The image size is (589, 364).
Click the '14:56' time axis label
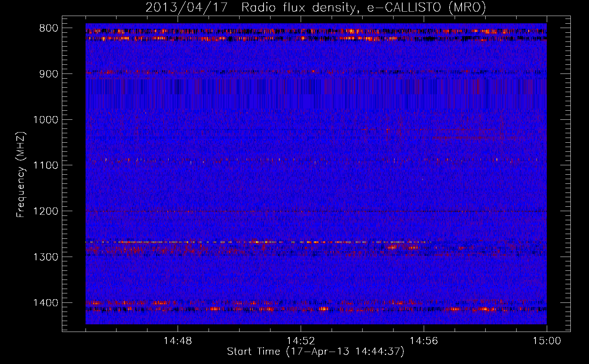click(x=424, y=341)
